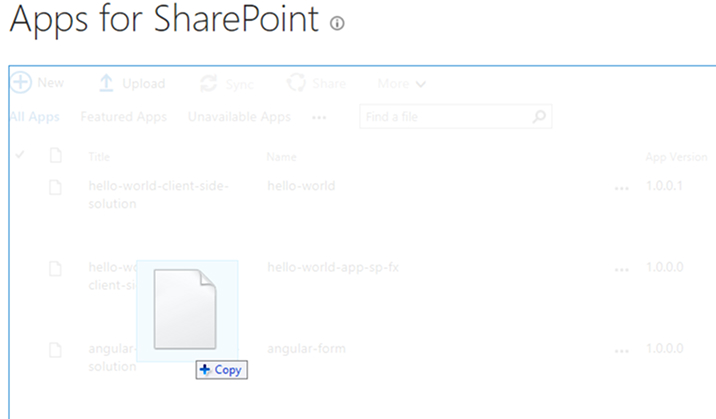Screen dimensions: 716x419
Task: Click the Upload arrow icon
Action: pos(106,83)
